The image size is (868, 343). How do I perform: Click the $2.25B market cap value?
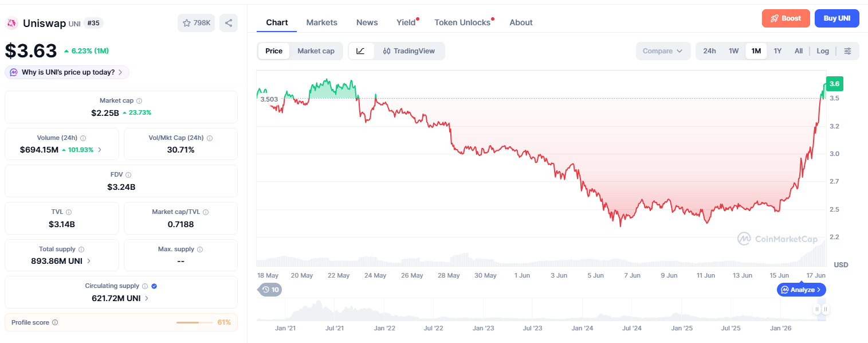point(105,112)
